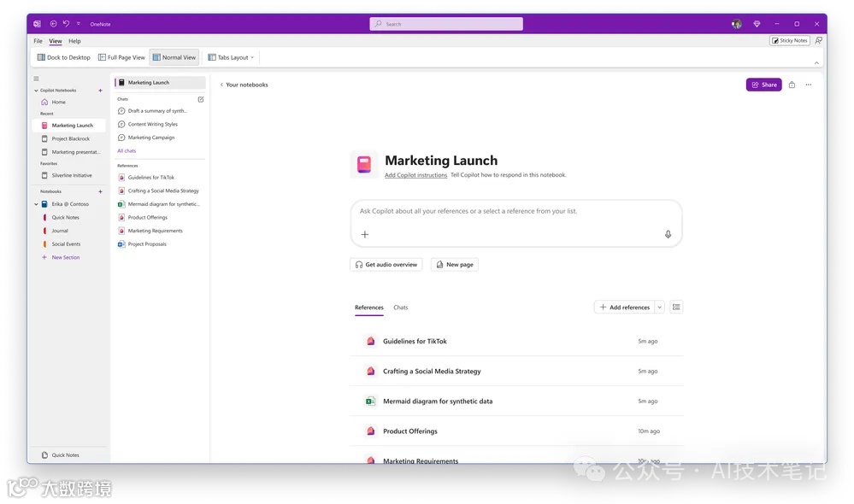This screenshot has width=854, height=504.
Task: Click the back arrow in the title bar
Action: 53,24
